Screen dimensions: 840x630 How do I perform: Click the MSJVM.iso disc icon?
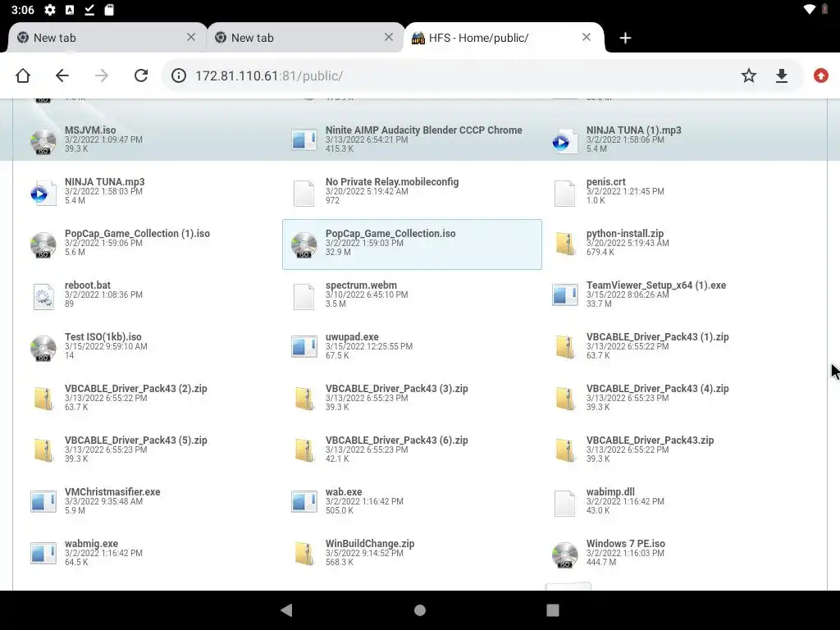(x=43, y=141)
